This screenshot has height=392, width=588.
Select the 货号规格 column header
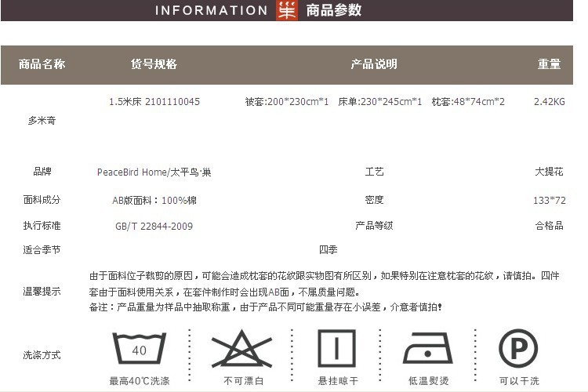coord(154,64)
